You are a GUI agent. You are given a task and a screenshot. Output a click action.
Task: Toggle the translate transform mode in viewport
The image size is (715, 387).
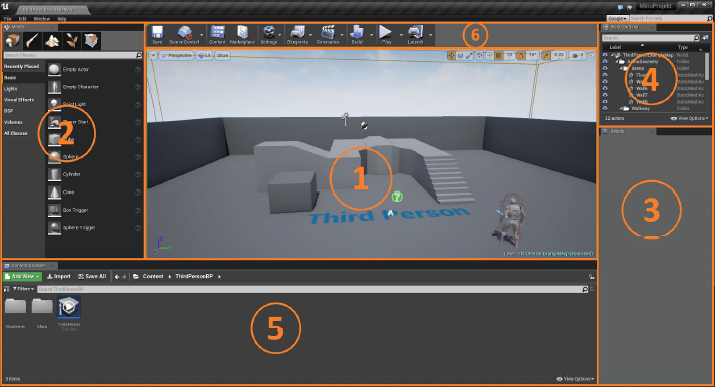coord(451,56)
